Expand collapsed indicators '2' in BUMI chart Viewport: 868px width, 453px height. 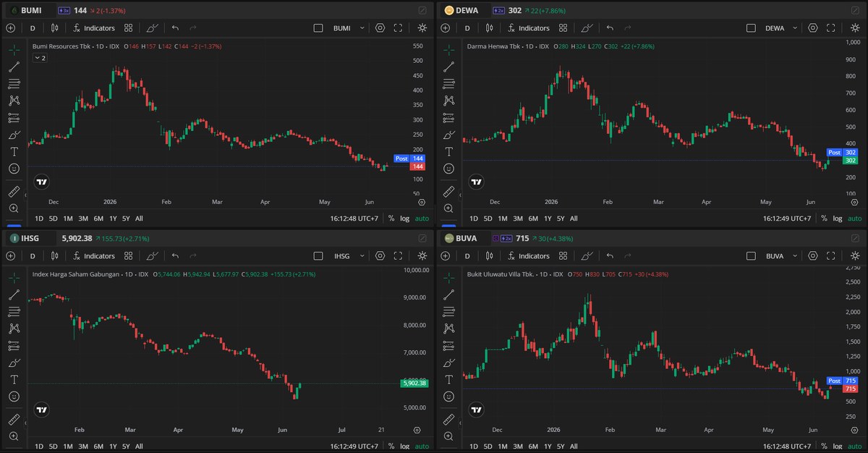pos(39,58)
